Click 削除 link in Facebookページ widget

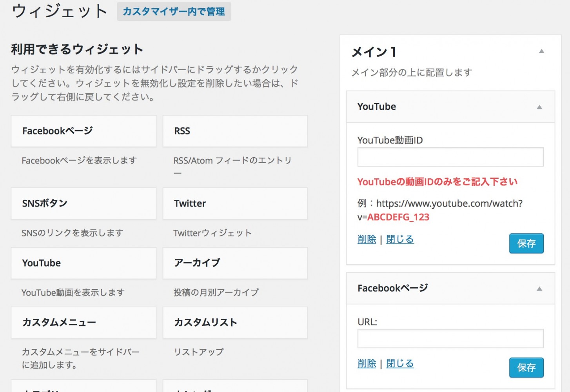[x=367, y=363]
